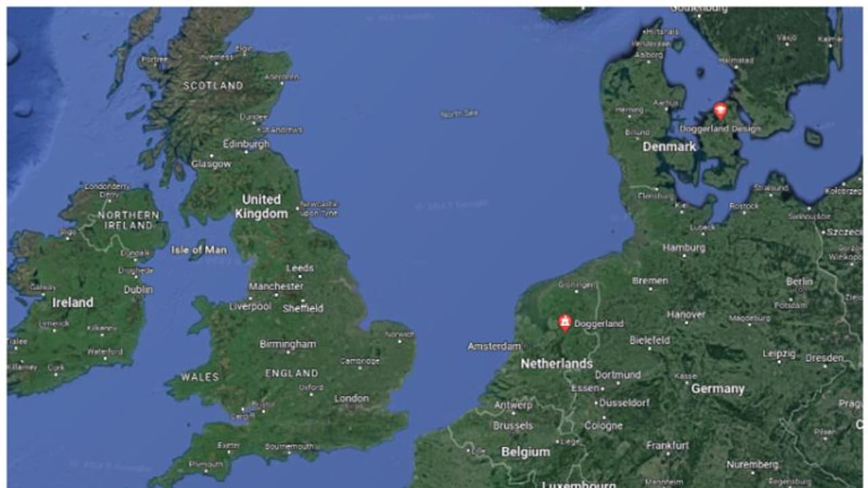Select the Doggerland Design place label

click(719, 129)
